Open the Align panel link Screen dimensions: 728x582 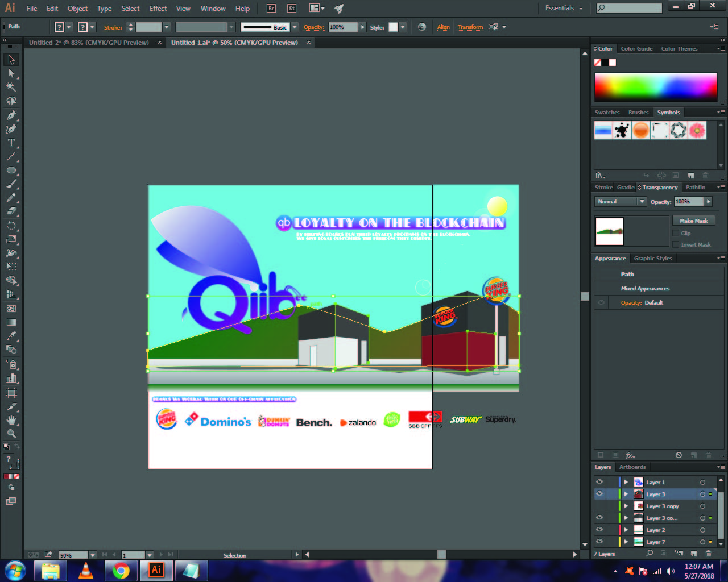click(x=444, y=27)
